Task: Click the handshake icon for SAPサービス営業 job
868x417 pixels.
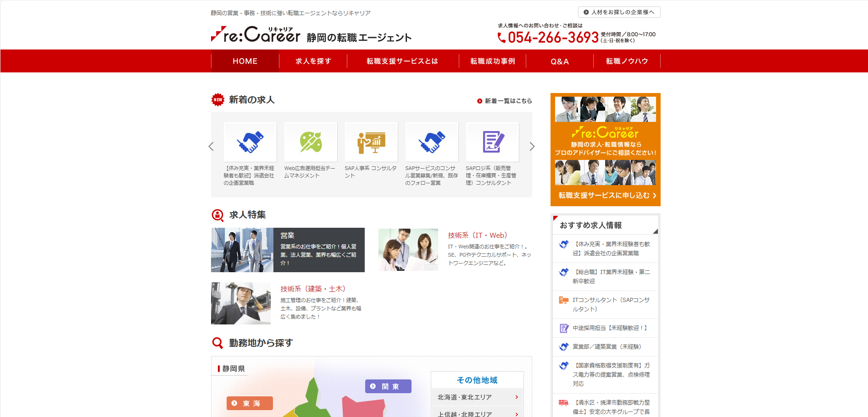Action: coord(432,142)
